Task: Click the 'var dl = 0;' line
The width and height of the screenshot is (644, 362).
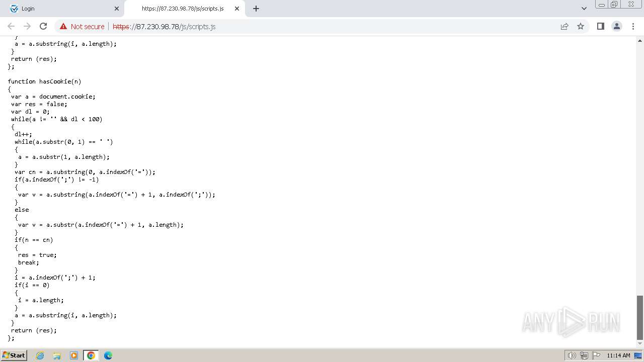Action: [x=30, y=112]
